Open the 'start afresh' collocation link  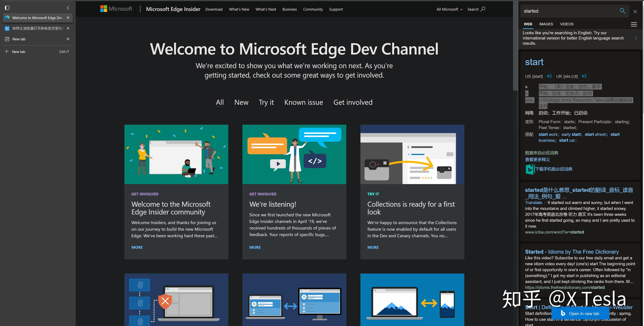(x=595, y=134)
